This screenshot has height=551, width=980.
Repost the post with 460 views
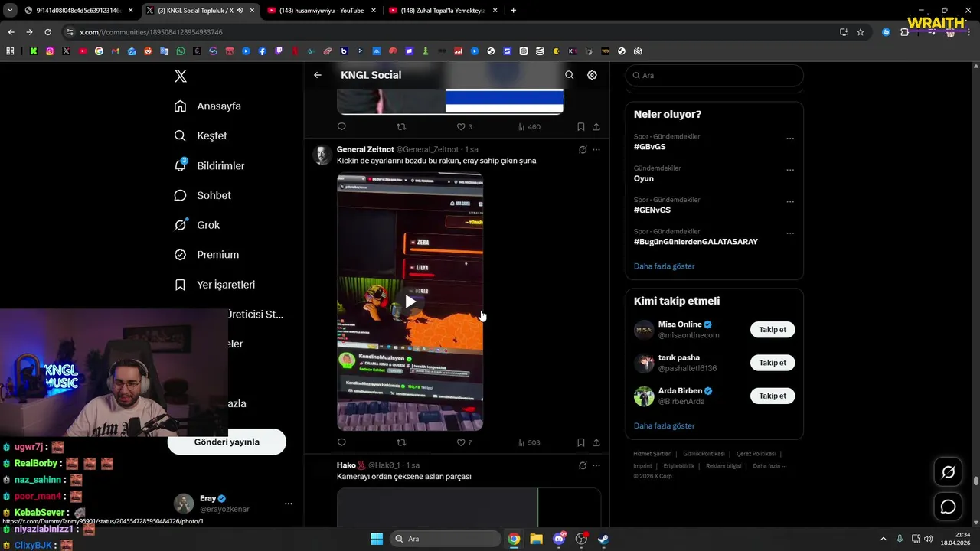point(401,127)
